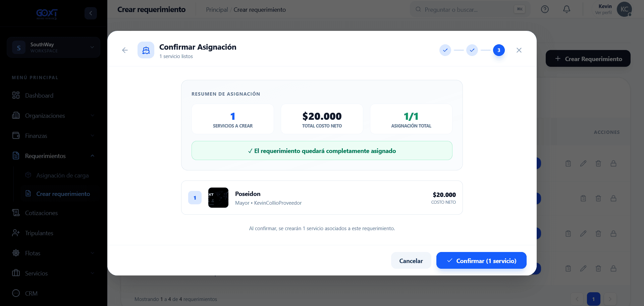644x306 pixels.
Task: Click the Organizaciones building icon
Action: (x=16, y=115)
